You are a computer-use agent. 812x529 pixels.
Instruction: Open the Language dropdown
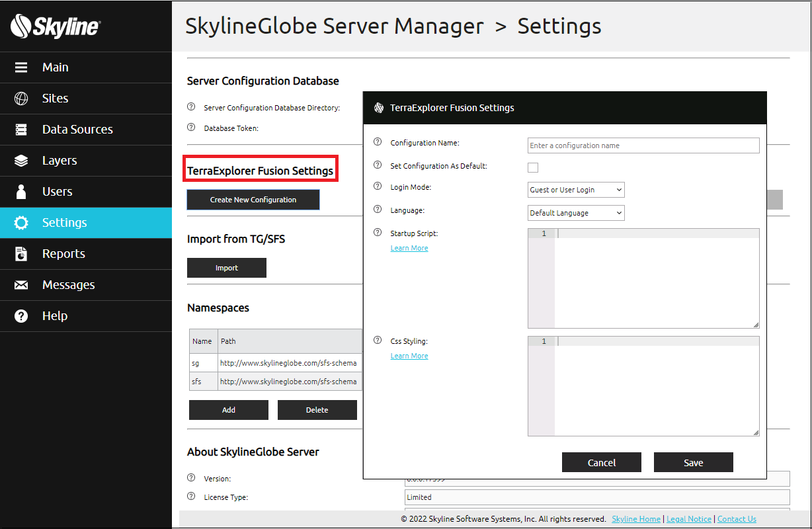[x=576, y=212]
